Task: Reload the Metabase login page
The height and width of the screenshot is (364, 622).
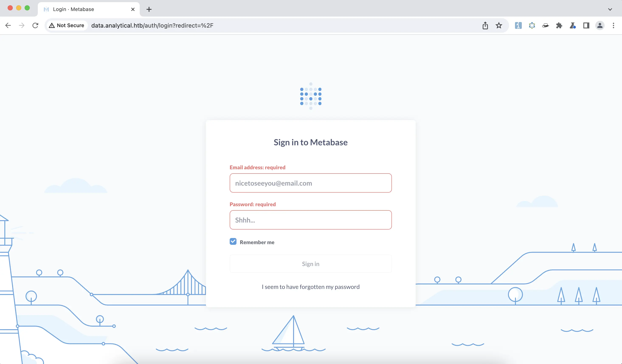Action: coord(35,25)
